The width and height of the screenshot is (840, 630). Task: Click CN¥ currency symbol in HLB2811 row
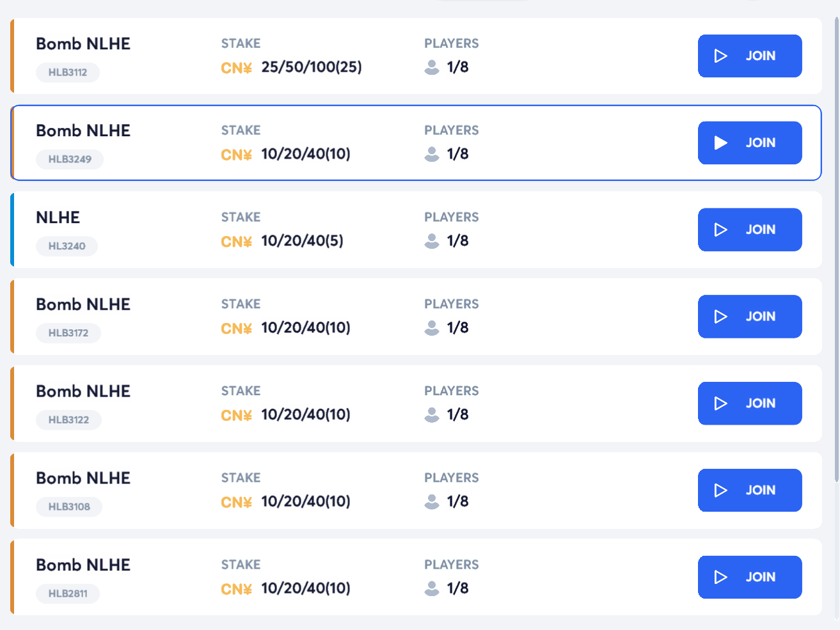coord(236,589)
